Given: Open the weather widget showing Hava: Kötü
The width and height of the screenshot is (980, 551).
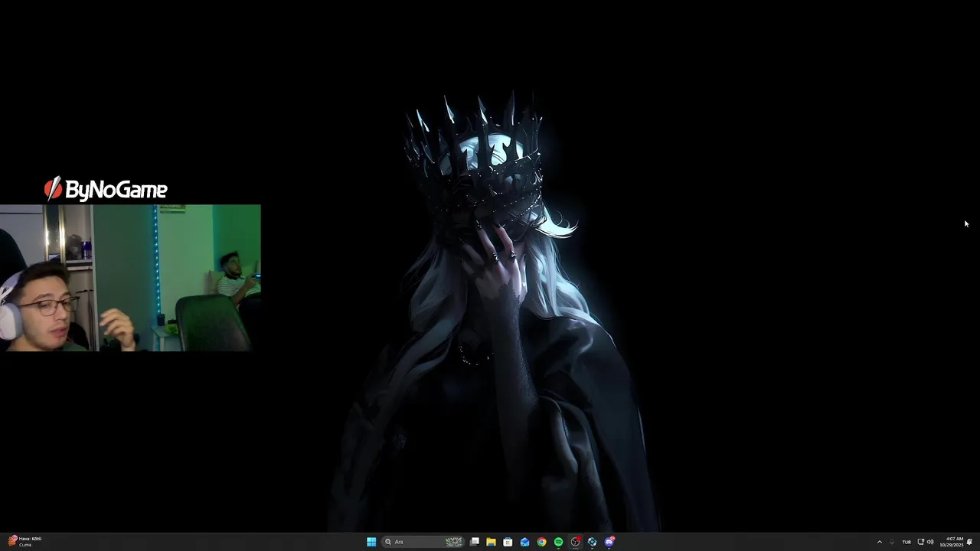Looking at the screenshot, I should (25, 542).
